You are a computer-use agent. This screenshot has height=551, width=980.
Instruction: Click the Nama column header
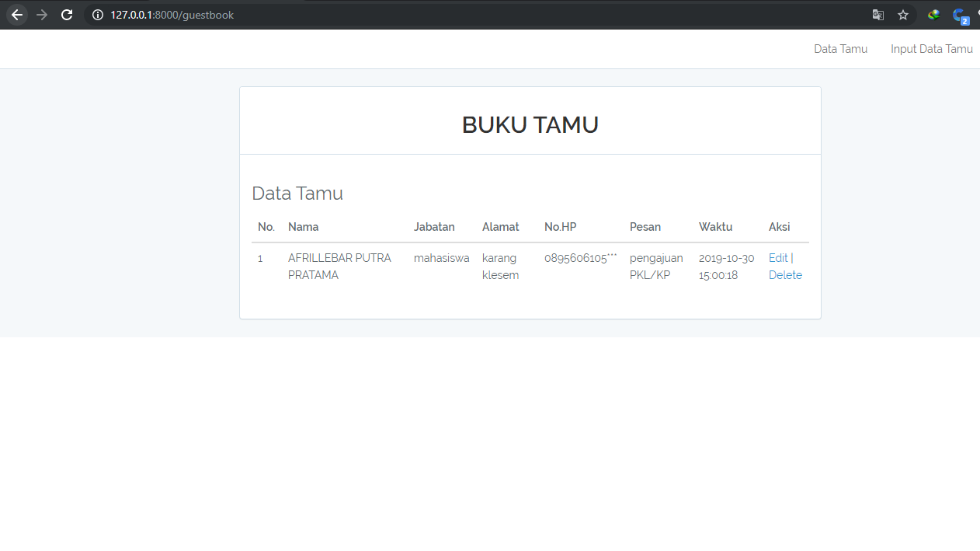coord(303,226)
